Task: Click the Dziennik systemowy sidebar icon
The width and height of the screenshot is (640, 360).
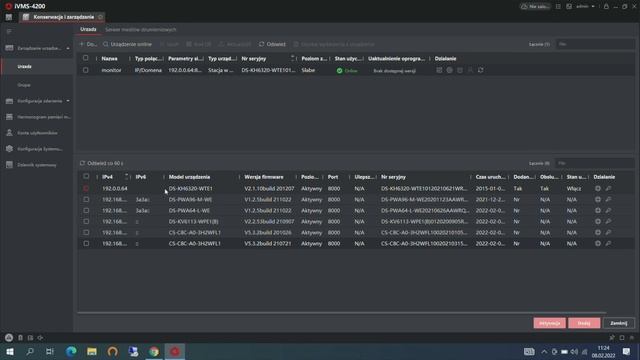Action: click(9, 165)
